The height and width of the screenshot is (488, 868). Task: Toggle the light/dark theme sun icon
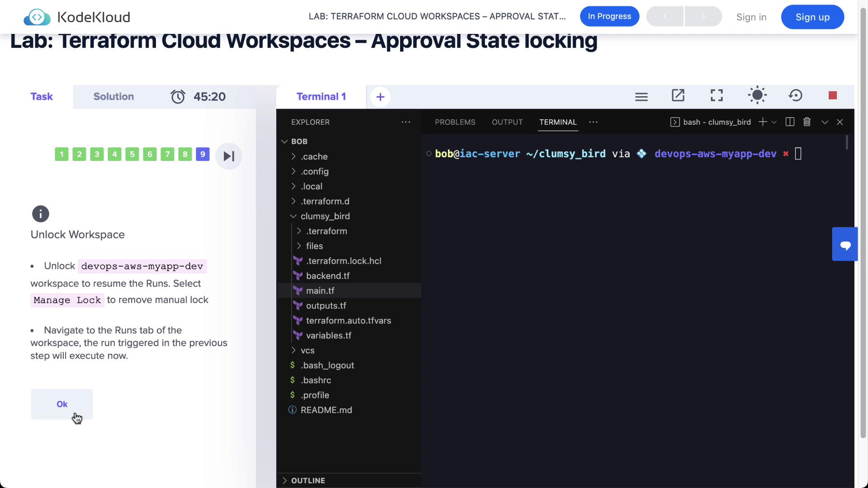click(757, 95)
